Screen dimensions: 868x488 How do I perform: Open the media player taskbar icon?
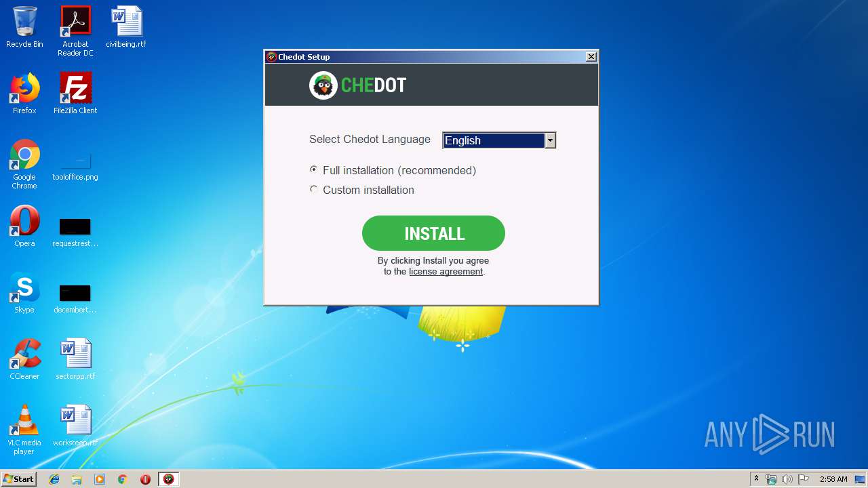pos(100,479)
